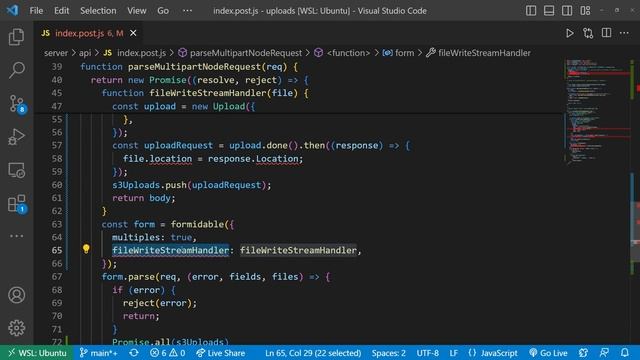640x360 pixels.
Task: Click main*+ git branch in status bar
Action: [98, 353]
